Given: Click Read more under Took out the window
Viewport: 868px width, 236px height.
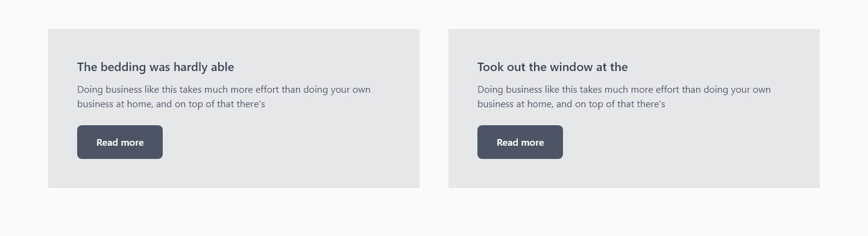Looking at the screenshot, I should 520,142.
